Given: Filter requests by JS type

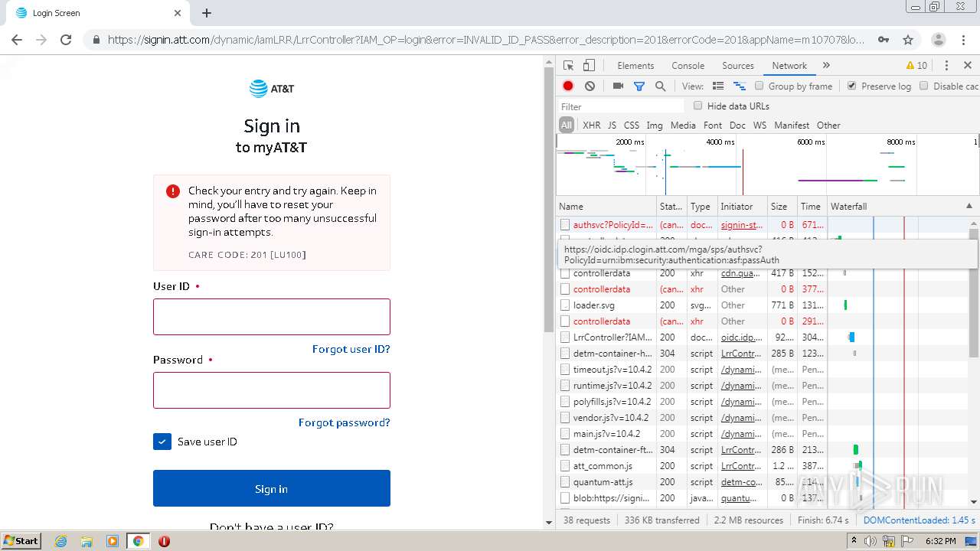Looking at the screenshot, I should point(612,126).
